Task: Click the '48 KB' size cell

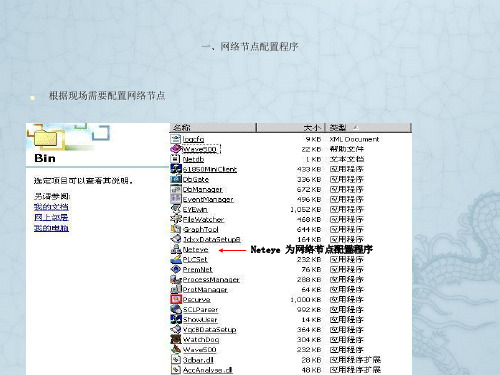Action: tap(311, 370)
